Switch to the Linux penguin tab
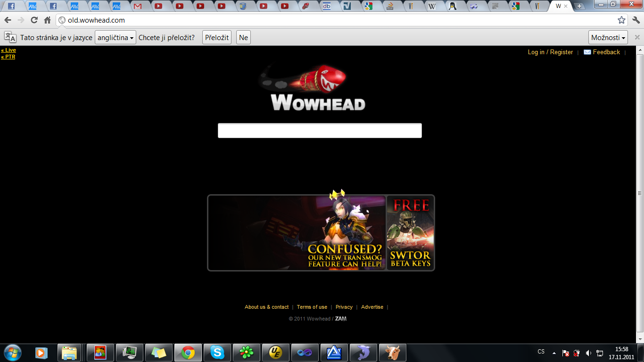The height and width of the screenshot is (362, 644). click(453, 6)
